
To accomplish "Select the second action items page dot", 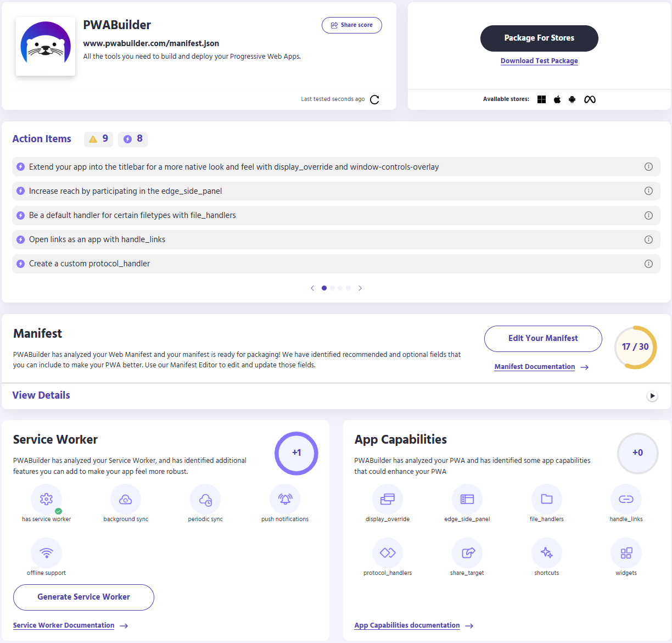I will point(332,288).
